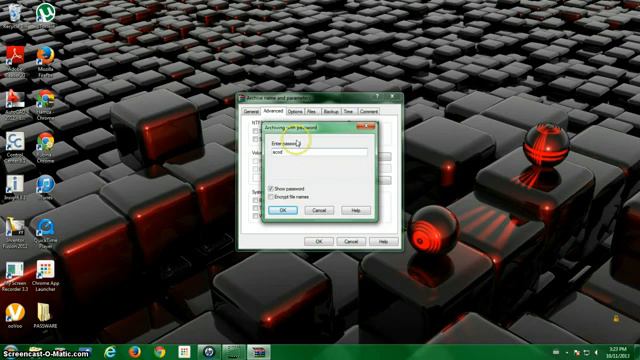The image size is (640, 360).
Task: Open the Control Center desktop shortcut
Action: point(15,147)
